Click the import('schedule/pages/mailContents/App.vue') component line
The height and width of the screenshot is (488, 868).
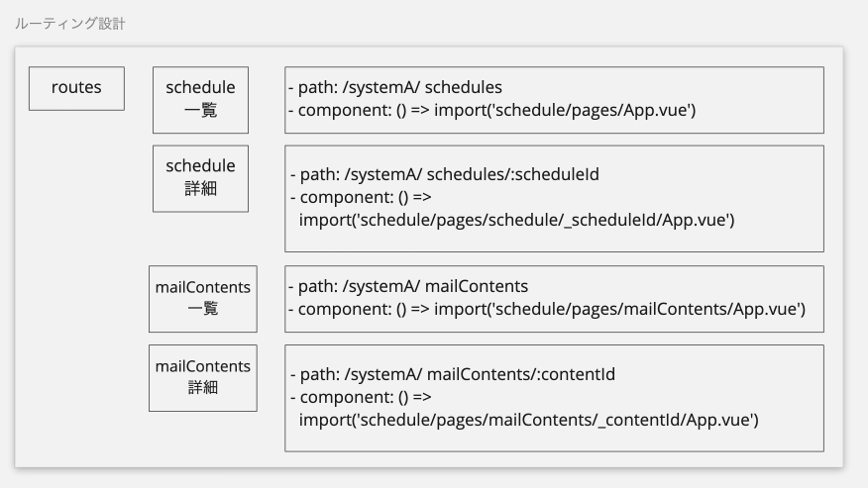click(x=546, y=310)
